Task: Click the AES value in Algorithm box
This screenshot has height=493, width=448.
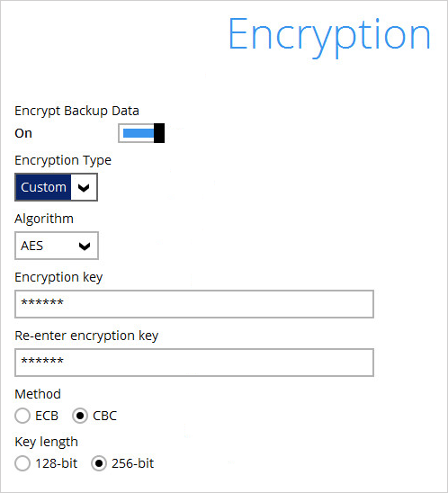Action: click(31, 246)
